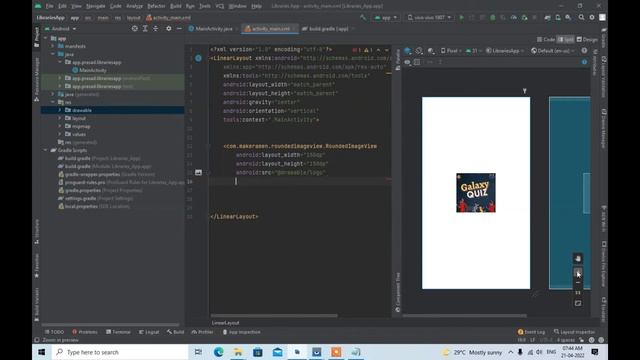Open Microsoft Edge from taskbar
Viewport: 640px width, 360px height.
(x=218, y=352)
